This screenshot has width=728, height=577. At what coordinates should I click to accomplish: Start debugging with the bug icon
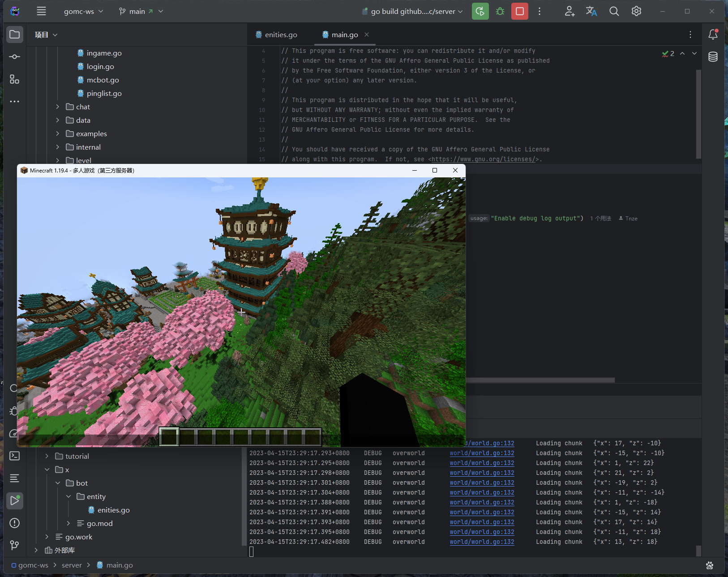point(500,11)
